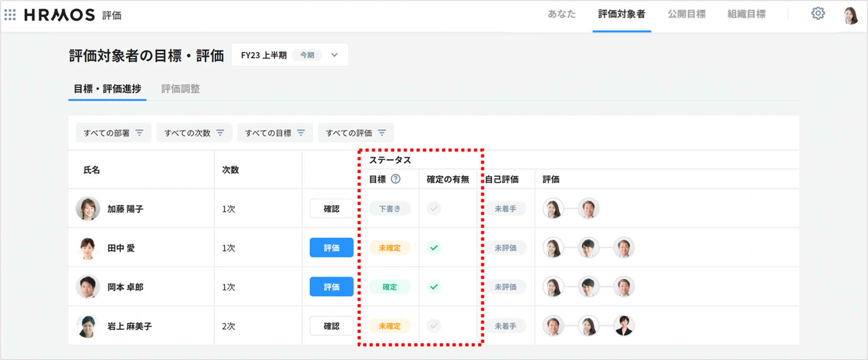The image size is (868, 360).
Task: Open the すべての評価 filter
Action: click(356, 133)
